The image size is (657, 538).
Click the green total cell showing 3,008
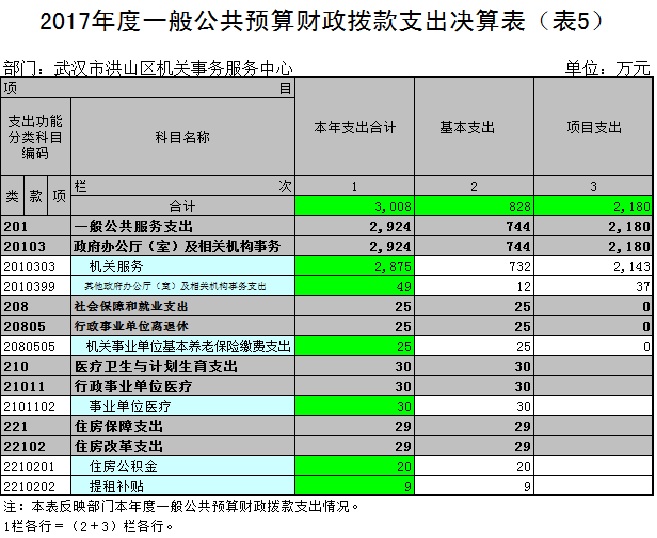pos(355,206)
